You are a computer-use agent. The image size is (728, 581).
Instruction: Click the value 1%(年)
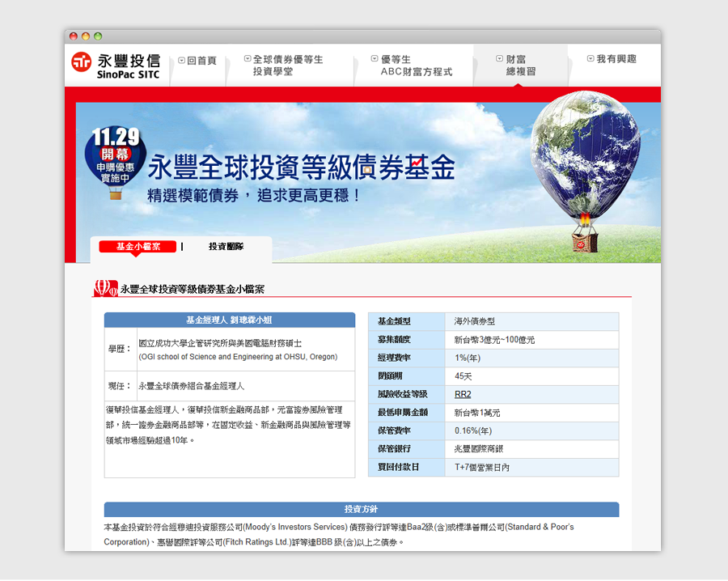pos(468,358)
